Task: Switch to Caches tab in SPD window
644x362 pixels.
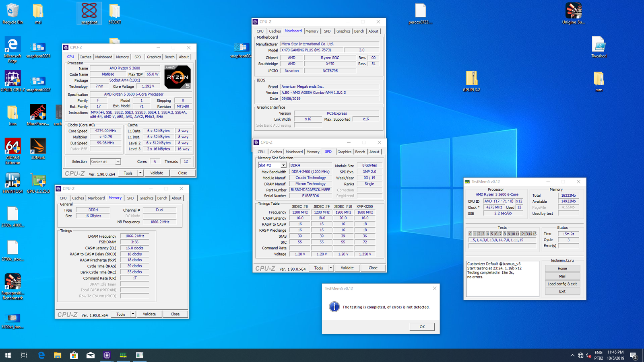Action: pyautogui.click(x=276, y=152)
